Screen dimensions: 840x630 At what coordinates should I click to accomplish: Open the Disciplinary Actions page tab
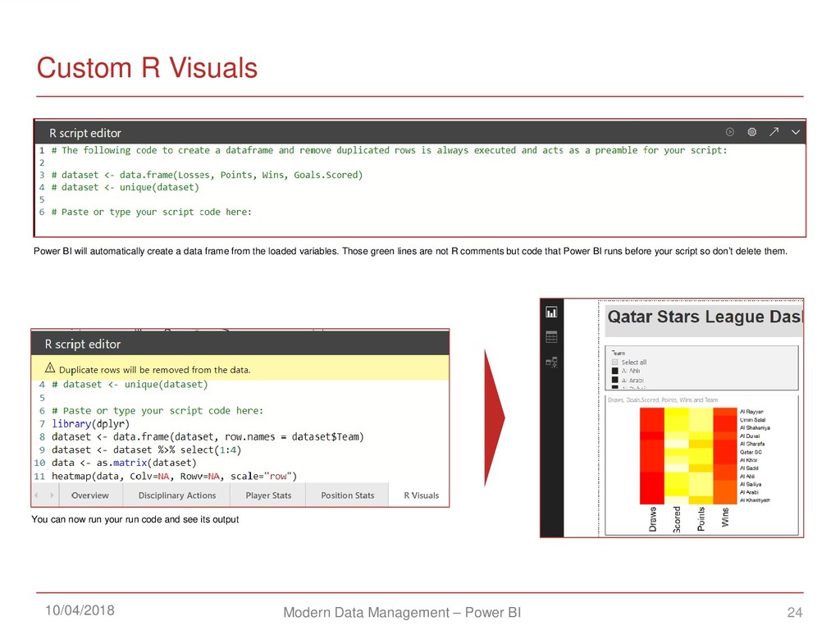[177, 495]
